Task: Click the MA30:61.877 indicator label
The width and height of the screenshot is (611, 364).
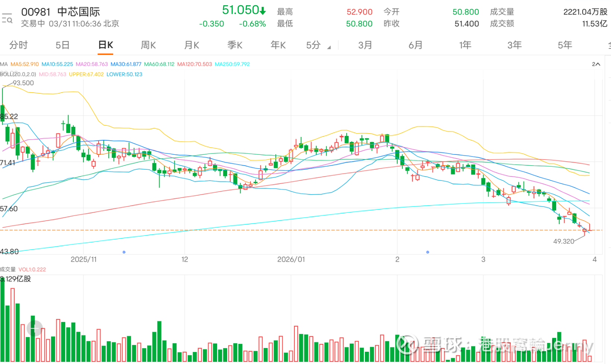Action: [126, 64]
